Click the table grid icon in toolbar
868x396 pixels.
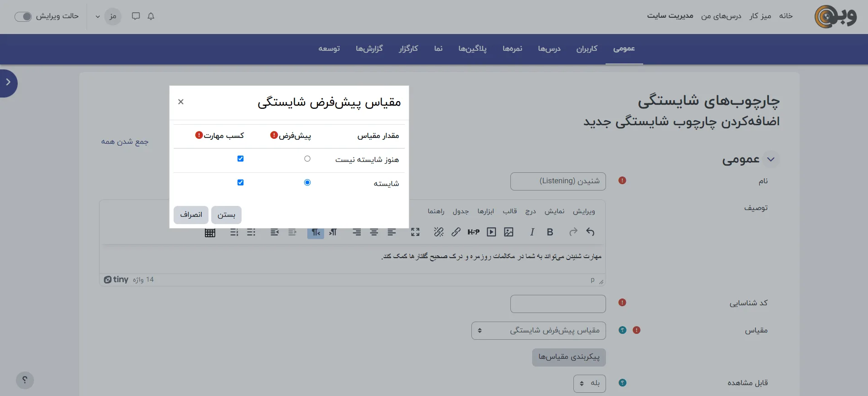click(x=210, y=233)
